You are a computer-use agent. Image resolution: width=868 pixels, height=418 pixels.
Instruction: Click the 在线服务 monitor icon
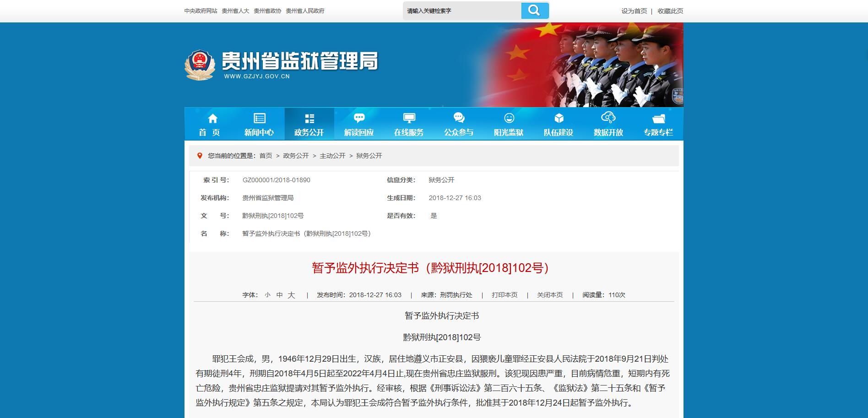pos(409,119)
